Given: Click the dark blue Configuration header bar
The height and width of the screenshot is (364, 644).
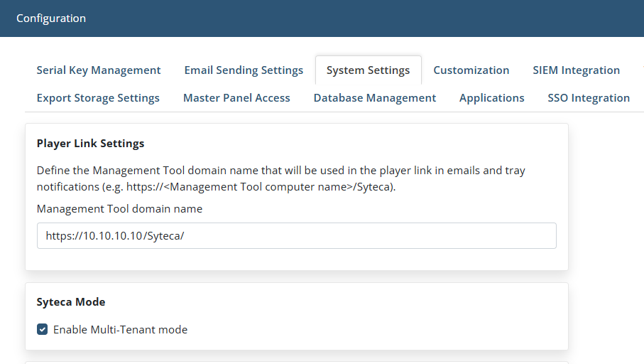Looking at the screenshot, I should point(322,18).
